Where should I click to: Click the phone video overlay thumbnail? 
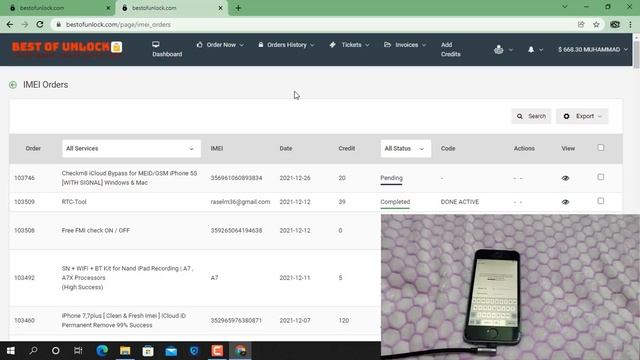pyautogui.click(x=510, y=287)
